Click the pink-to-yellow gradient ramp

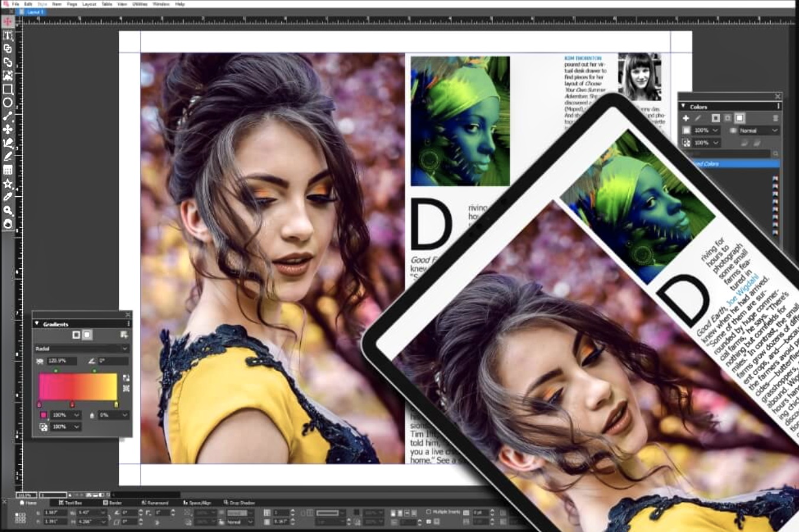[78, 387]
